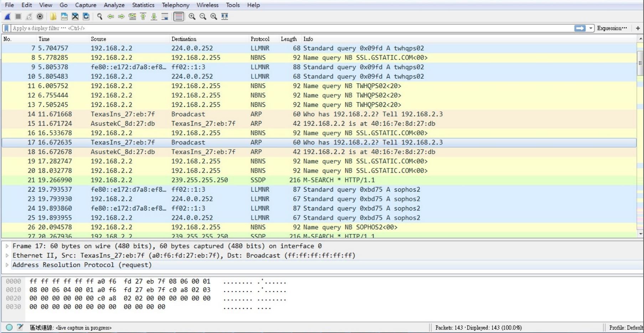Select packet 8 NBNS query row
This screenshot has height=333, width=644.
tap(319, 57)
